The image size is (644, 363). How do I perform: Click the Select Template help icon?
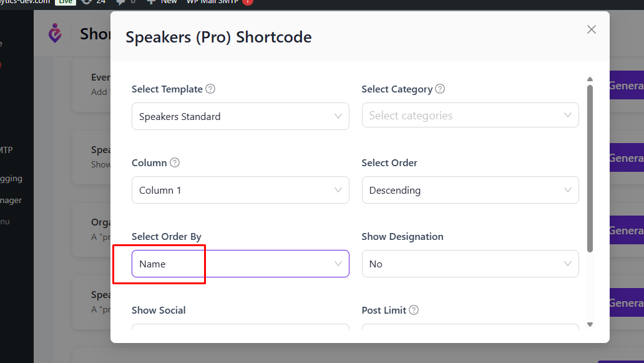pyautogui.click(x=210, y=89)
